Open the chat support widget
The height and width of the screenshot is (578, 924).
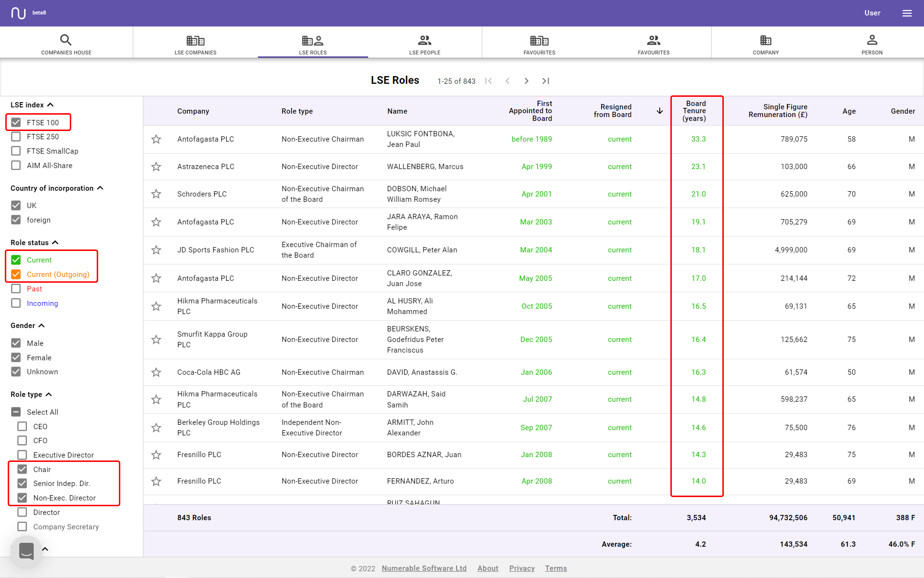tap(26, 552)
